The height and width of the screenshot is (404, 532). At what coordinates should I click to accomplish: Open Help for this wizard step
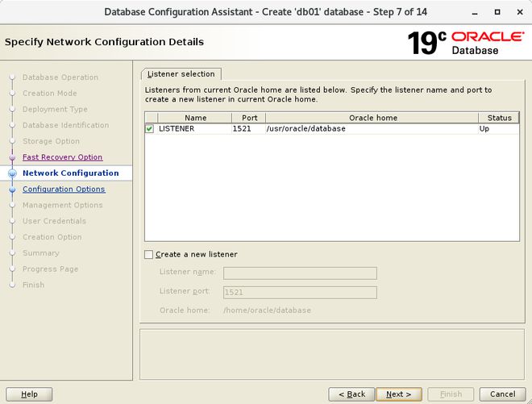(29, 394)
